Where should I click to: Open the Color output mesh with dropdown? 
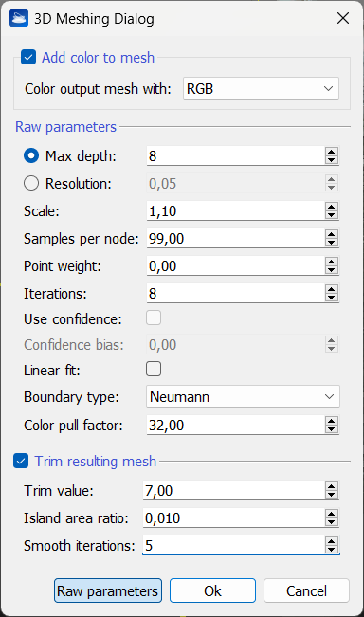pyautogui.click(x=261, y=88)
